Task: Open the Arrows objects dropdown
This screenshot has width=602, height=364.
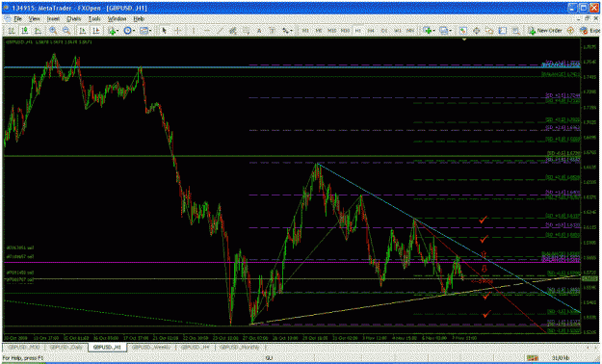Action: tap(287, 31)
